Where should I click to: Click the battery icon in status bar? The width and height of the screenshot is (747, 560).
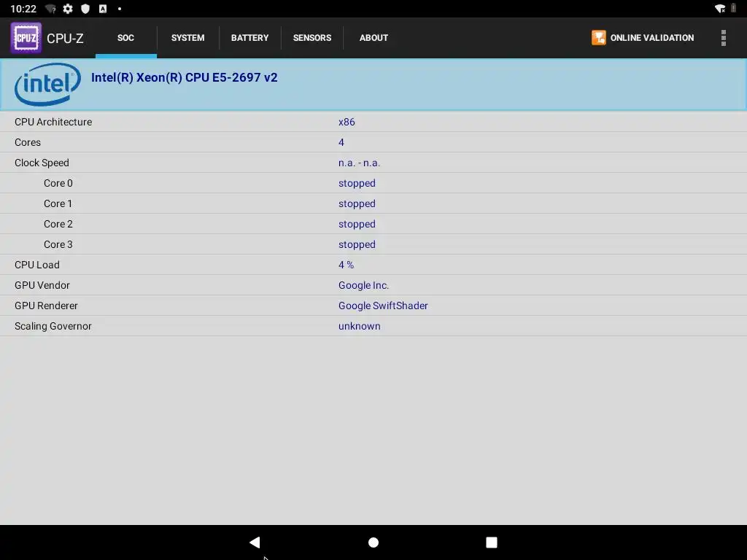click(x=734, y=8)
